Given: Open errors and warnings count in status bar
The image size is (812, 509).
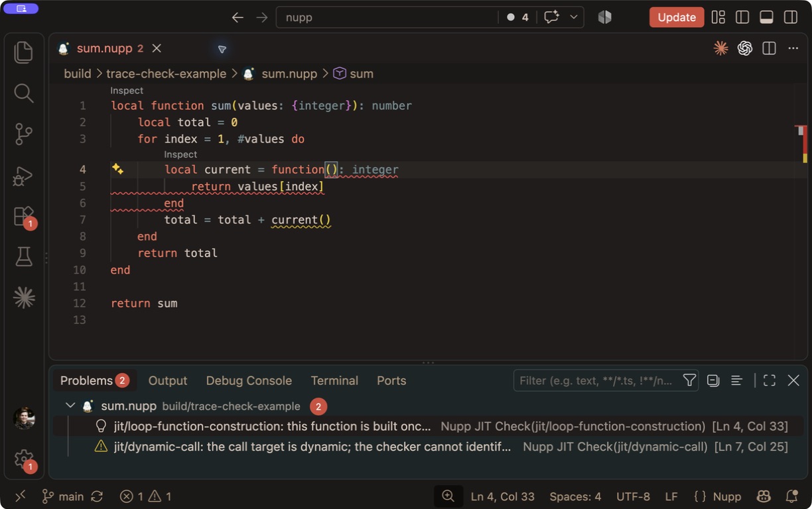Looking at the screenshot, I should [146, 496].
